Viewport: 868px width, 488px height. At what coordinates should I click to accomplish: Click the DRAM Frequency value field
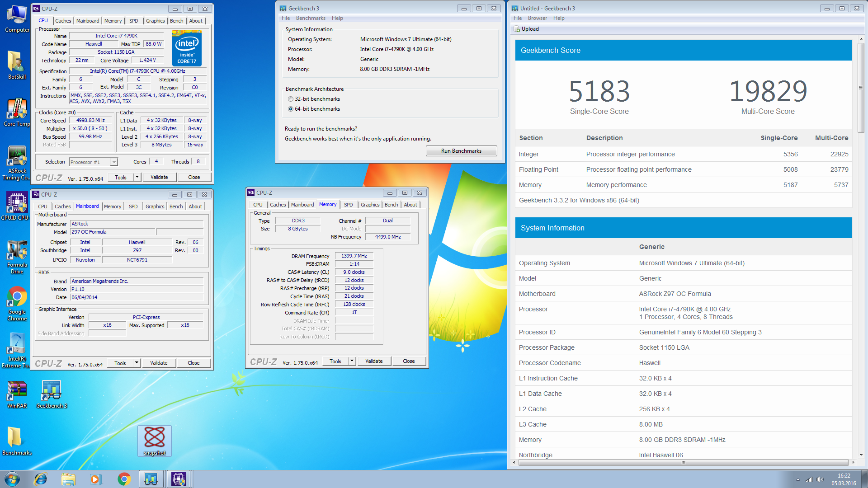[x=354, y=256]
